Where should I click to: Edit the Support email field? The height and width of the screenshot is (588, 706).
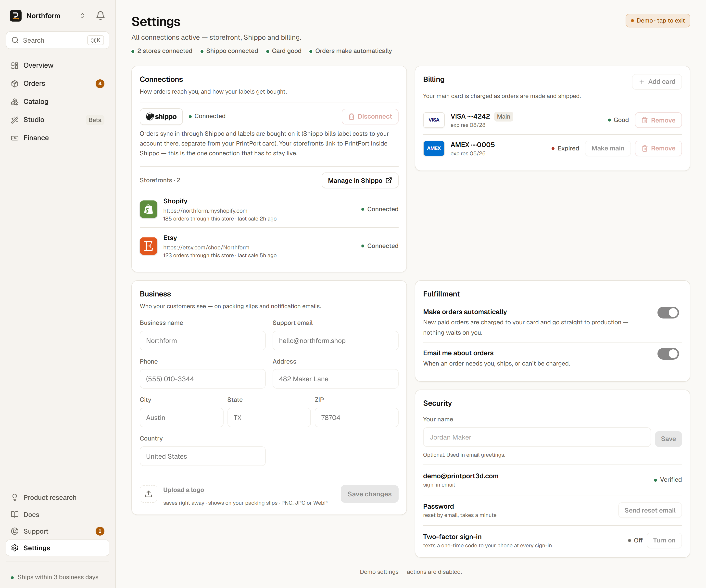[x=336, y=341]
